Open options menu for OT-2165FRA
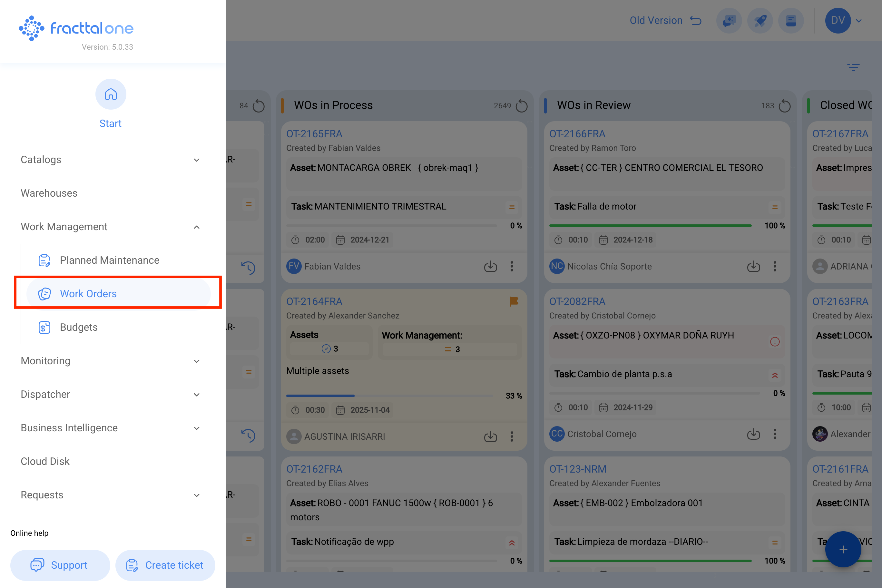Viewport: 882px width, 588px height. (x=512, y=266)
